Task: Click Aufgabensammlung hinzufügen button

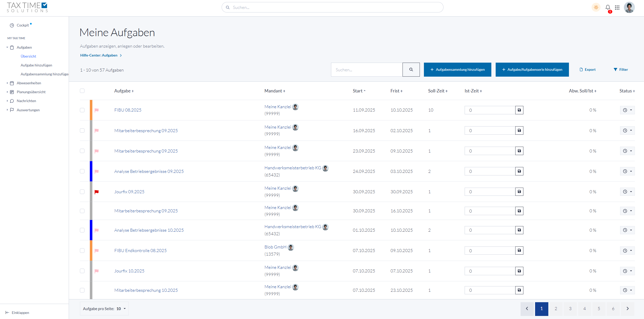Action: coord(457,70)
